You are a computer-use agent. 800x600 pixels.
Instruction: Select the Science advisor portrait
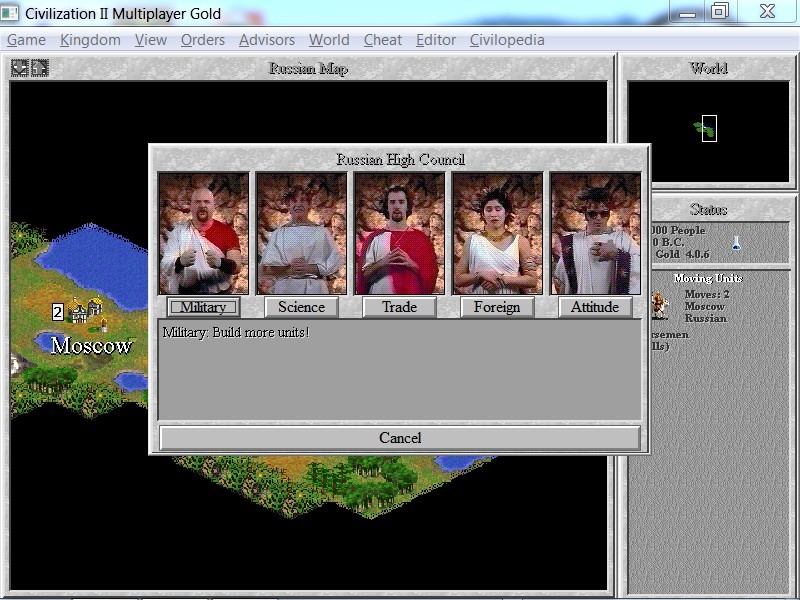click(302, 233)
